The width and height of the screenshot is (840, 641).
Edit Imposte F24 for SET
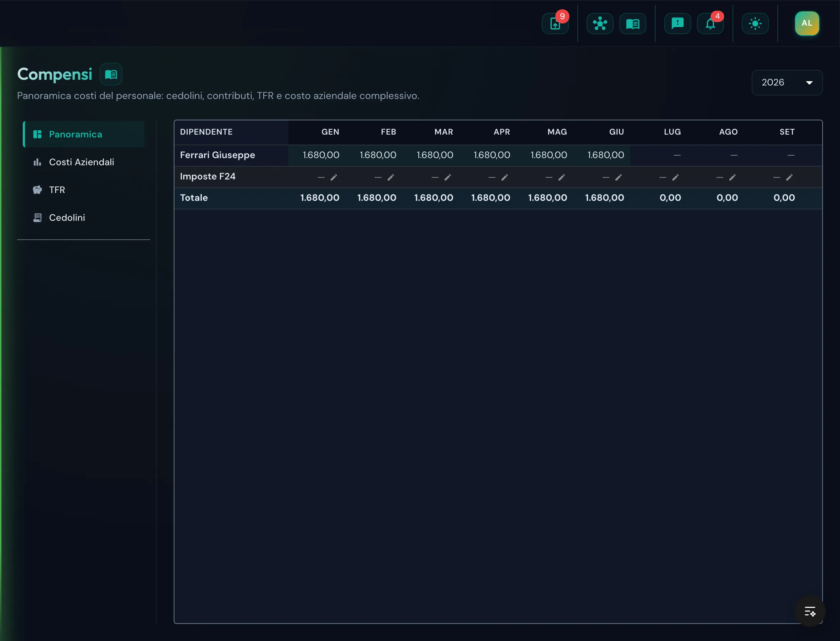pos(789,177)
